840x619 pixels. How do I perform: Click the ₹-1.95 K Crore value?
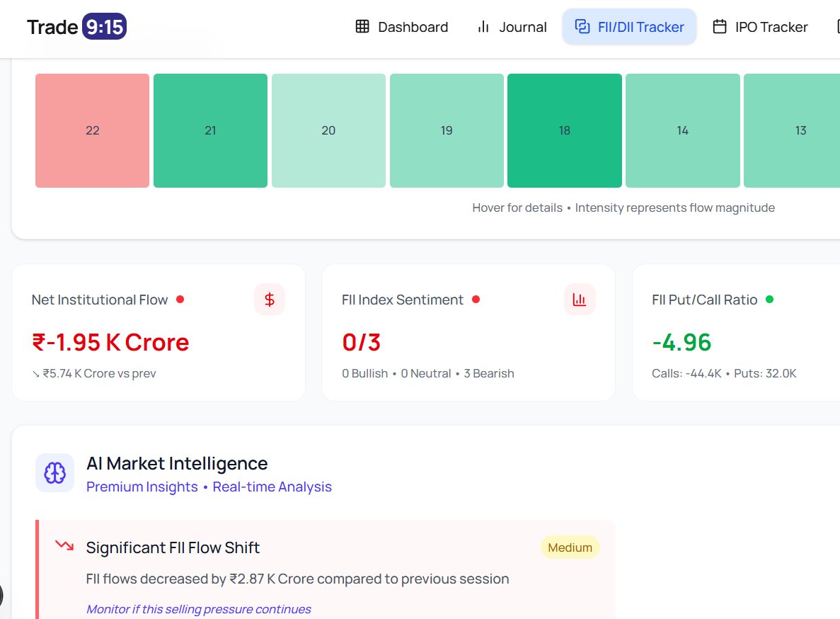110,343
